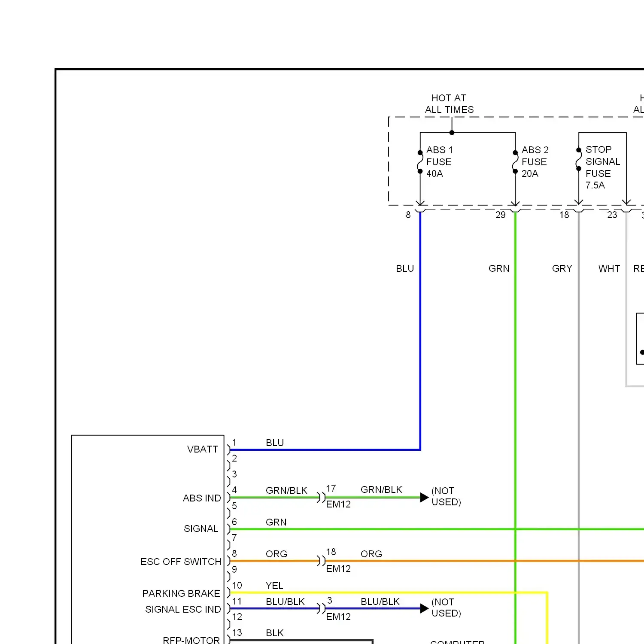Viewport: 644px width, 644px height.
Task: Click fuse box terminal number 23
Action: click(612, 215)
